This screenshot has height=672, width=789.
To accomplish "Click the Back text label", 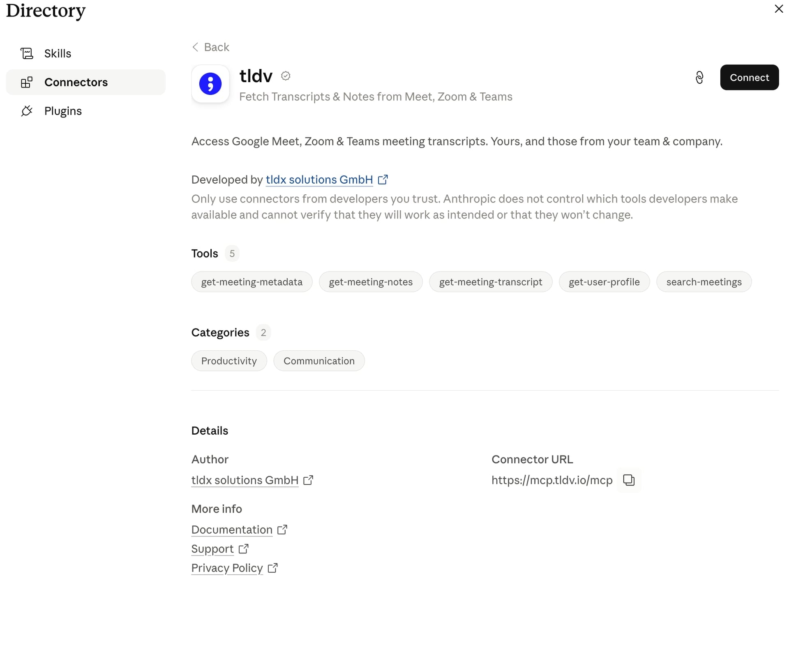I will tap(217, 47).
